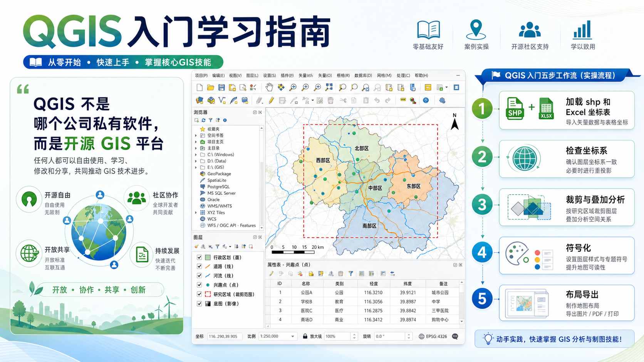Viewport: 644px width, 362px height.
Task: Click the New SpatiaLite feather layer icon
Action: (x=233, y=100)
